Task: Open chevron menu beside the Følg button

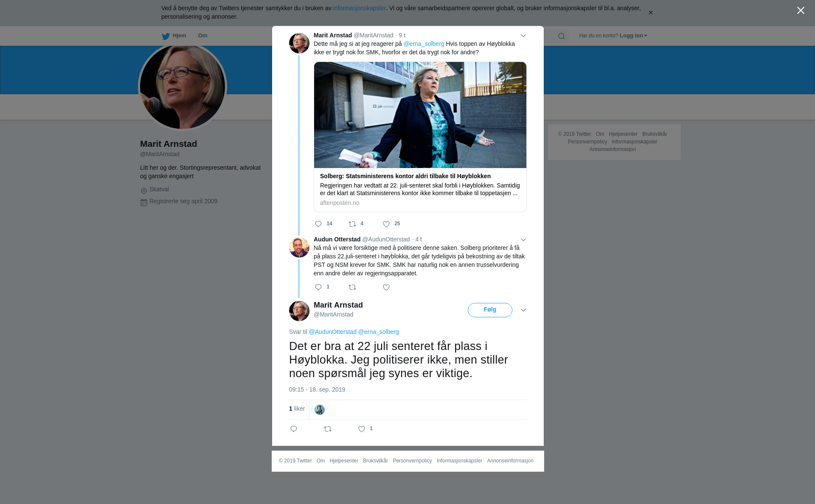Action: coord(523,310)
